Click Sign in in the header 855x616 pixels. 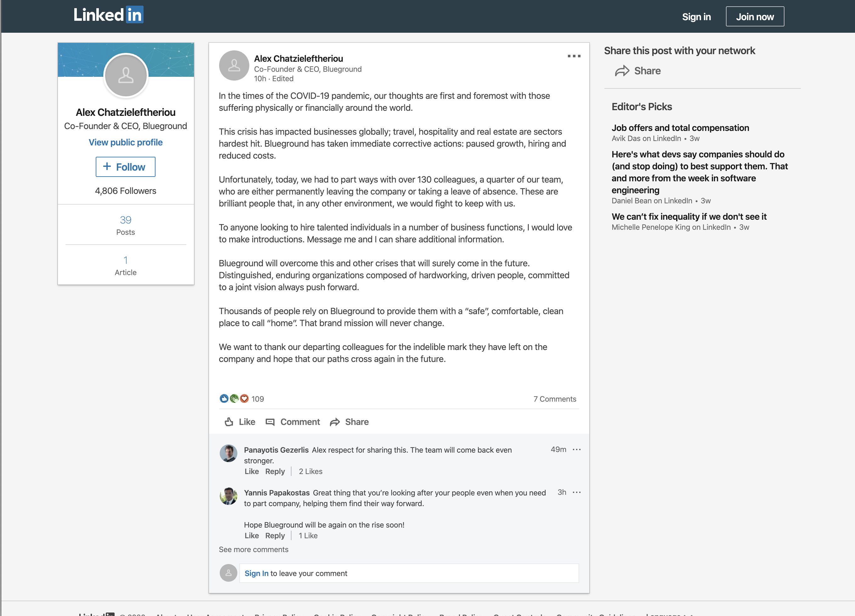[x=696, y=17]
